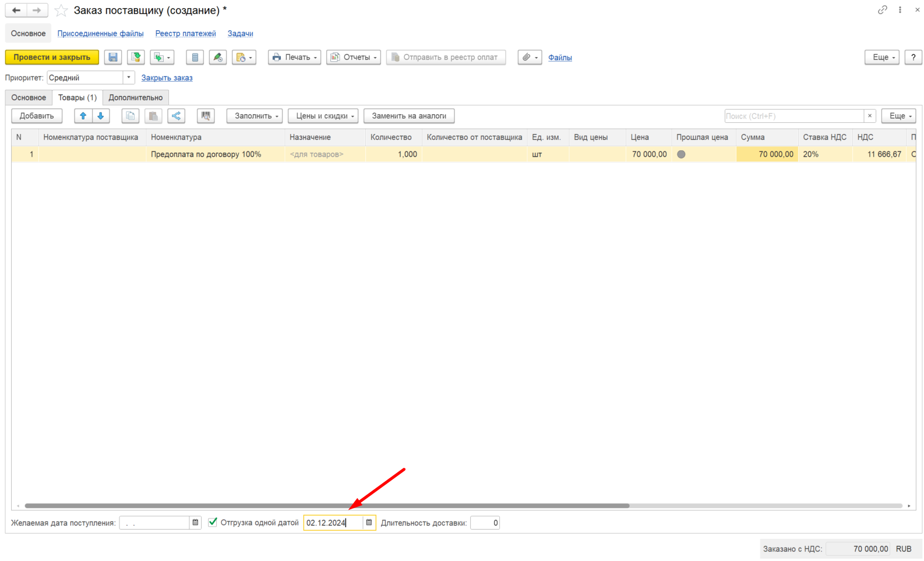
Task: Copy the link via the chain icon
Action: (883, 10)
